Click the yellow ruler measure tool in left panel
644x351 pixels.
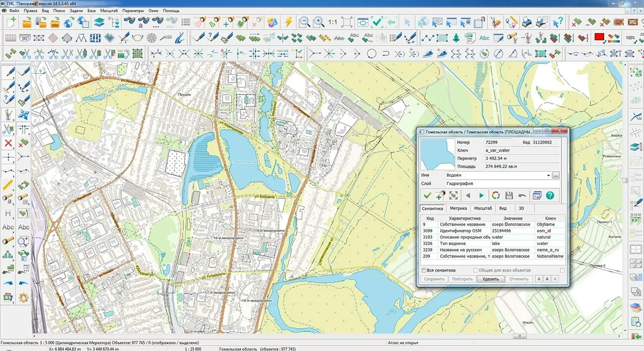8,186
